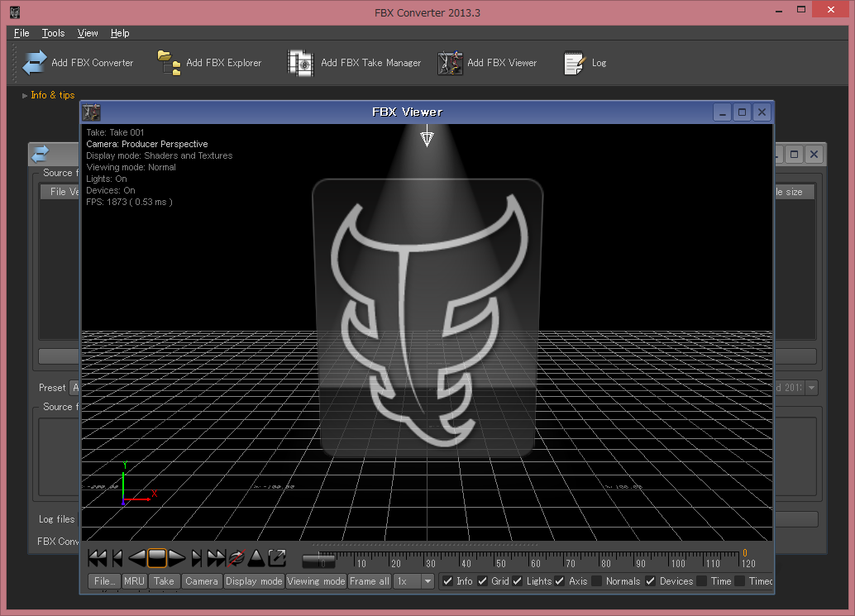Open the Viewing mode menu
This screenshot has height=616, width=855.
(316, 581)
